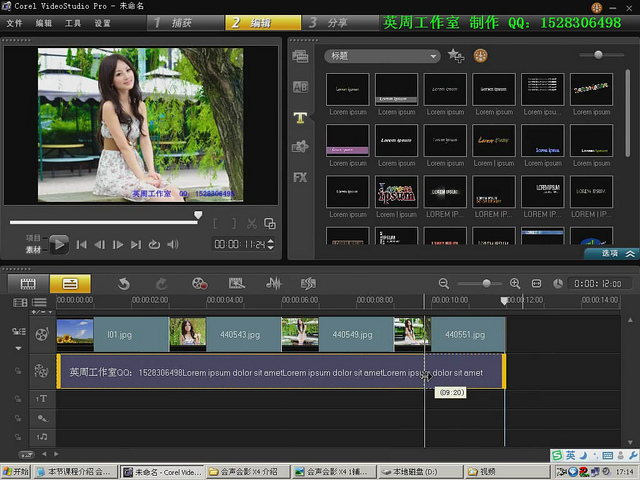Viewport: 640px width, 480px height.
Task: Click the scissors split clip icon
Action: pos(251,223)
